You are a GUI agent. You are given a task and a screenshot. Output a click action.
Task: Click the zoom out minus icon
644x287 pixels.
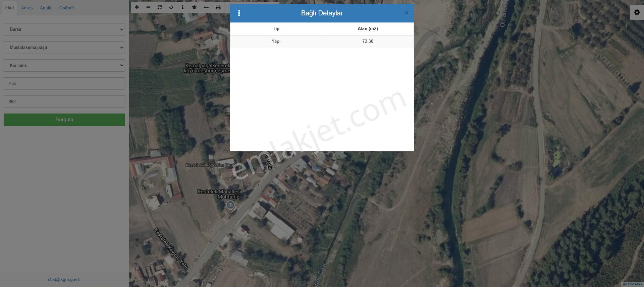click(x=148, y=7)
